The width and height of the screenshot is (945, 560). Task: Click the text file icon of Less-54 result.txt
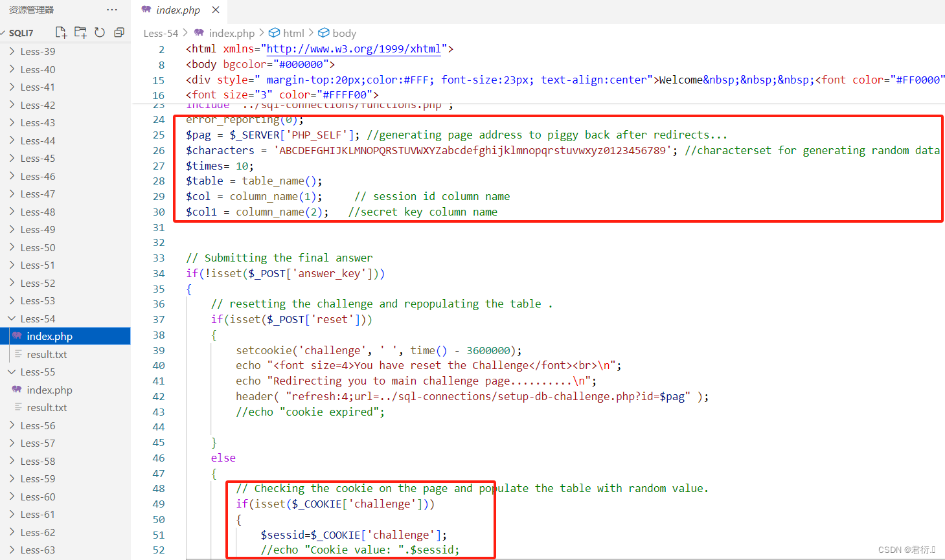(17, 354)
